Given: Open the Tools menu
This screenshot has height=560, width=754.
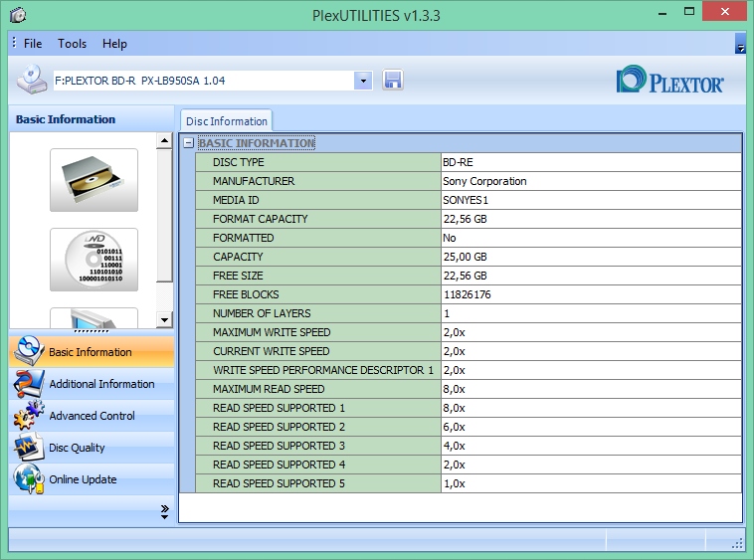Looking at the screenshot, I should (73, 44).
